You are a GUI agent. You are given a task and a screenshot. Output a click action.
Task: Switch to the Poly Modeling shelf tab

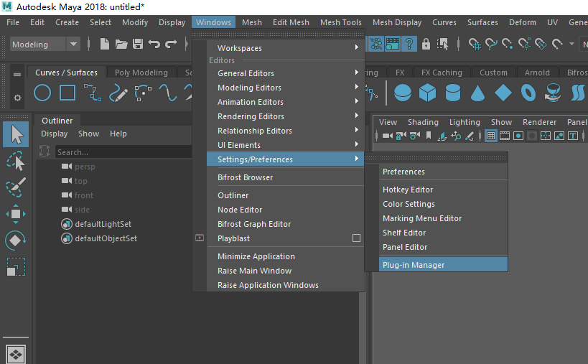pos(141,73)
